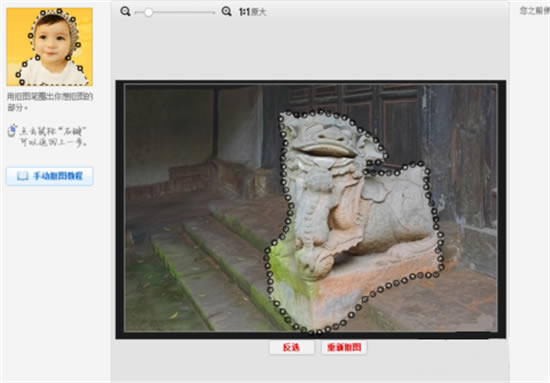
Task: Click the zoom slider's round handle
Action: tap(148, 12)
